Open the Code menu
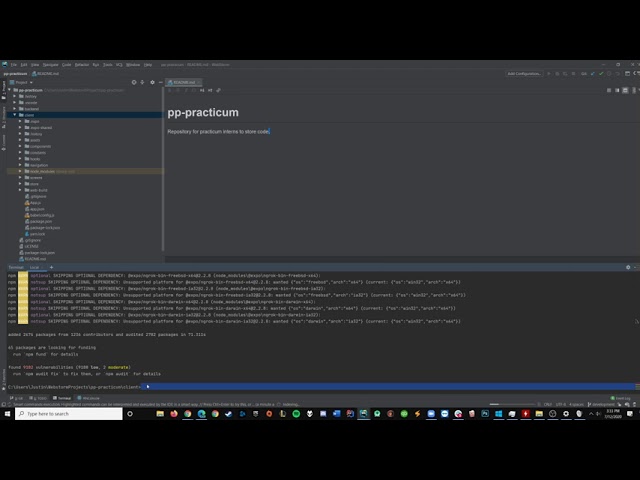The width and height of the screenshot is (640, 480). (x=67, y=64)
